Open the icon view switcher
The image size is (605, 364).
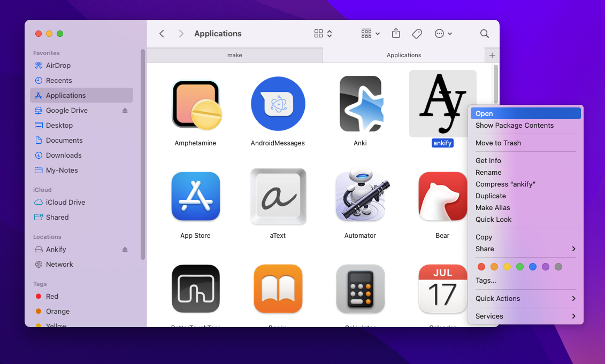click(323, 34)
